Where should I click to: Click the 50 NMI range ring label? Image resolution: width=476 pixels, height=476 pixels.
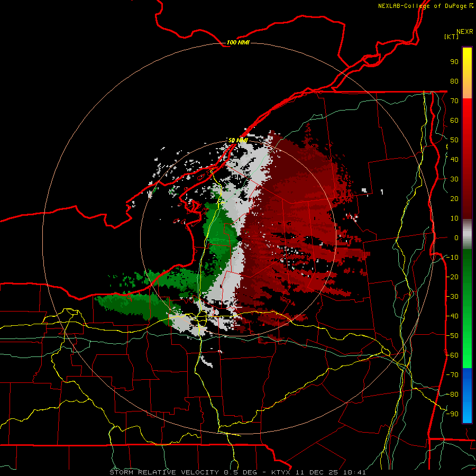point(238,140)
